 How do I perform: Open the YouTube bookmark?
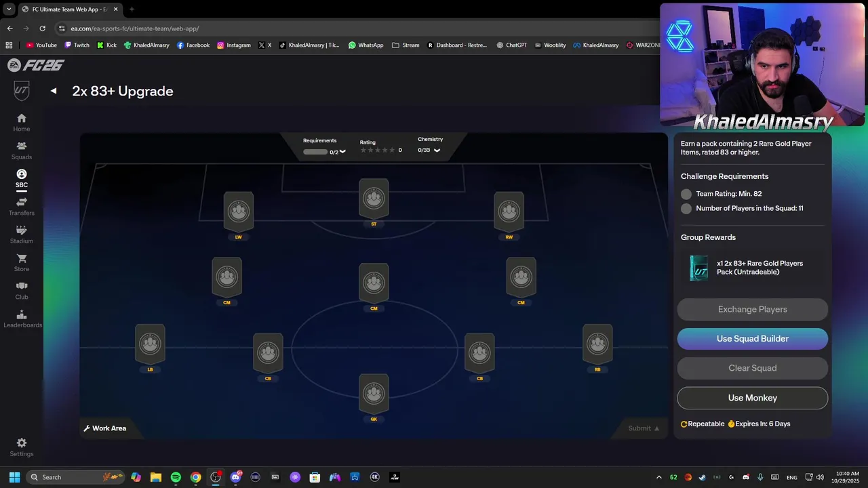pyautogui.click(x=41, y=45)
